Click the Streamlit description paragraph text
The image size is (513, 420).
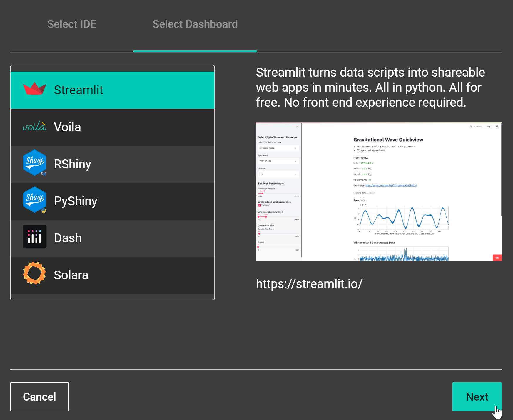[x=370, y=88]
